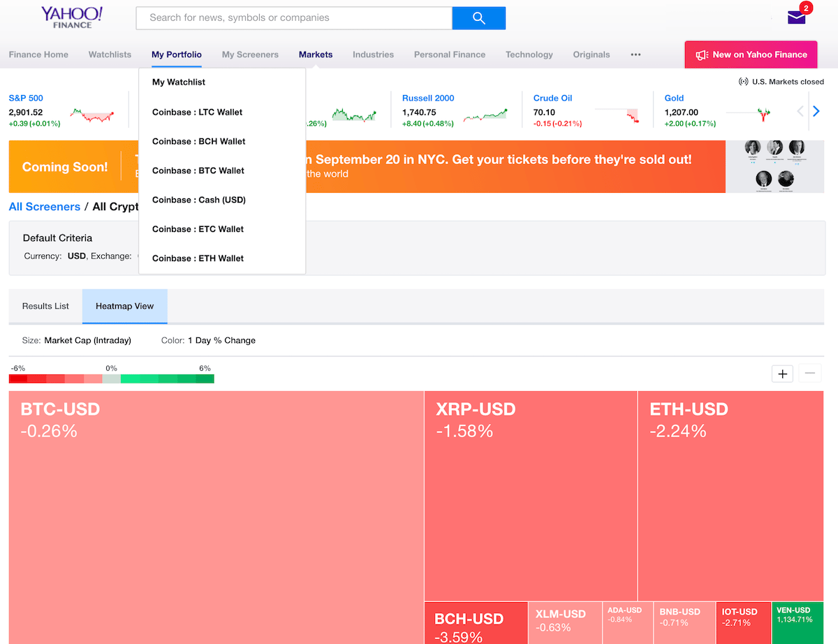Click the S&P 500 sparkline chart
This screenshot has height=644, width=838.
(x=92, y=115)
